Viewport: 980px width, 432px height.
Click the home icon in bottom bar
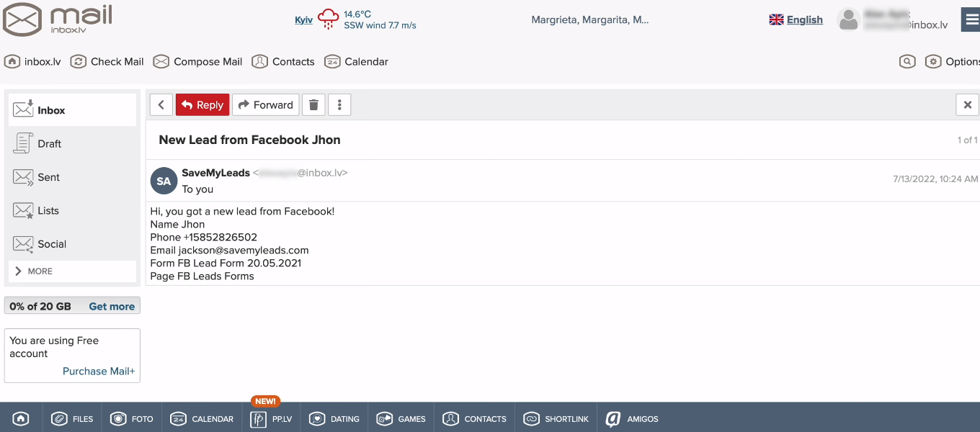click(21, 419)
